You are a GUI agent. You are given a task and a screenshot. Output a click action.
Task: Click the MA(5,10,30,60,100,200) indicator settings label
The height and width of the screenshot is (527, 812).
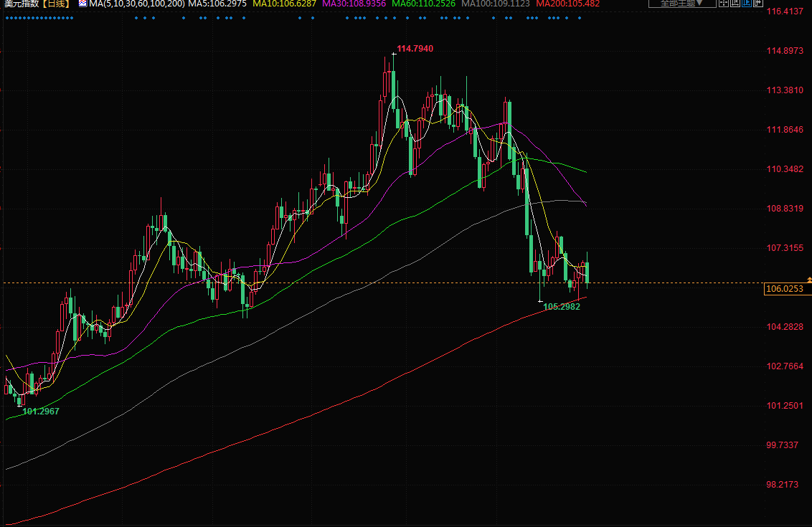(137, 4)
